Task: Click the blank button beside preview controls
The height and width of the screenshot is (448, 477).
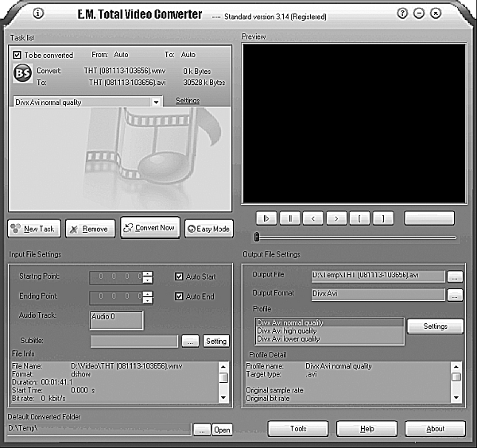Action: coord(429,218)
